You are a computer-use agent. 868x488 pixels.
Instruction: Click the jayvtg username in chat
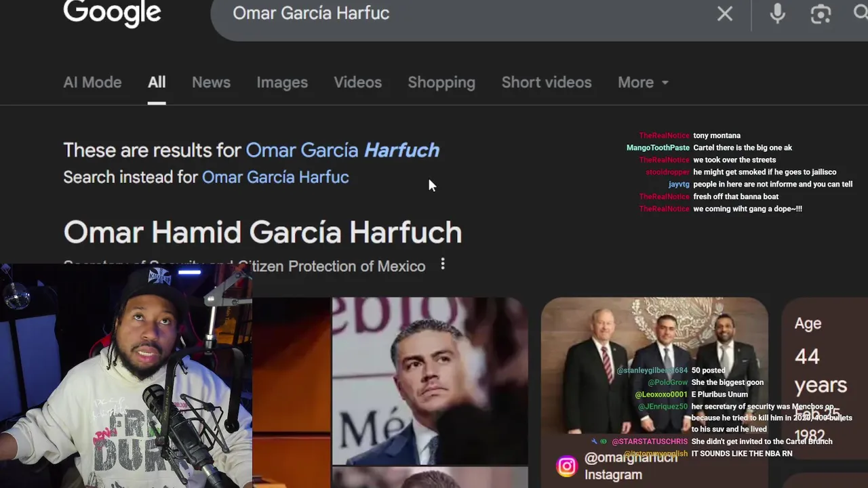tap(679, 184)
